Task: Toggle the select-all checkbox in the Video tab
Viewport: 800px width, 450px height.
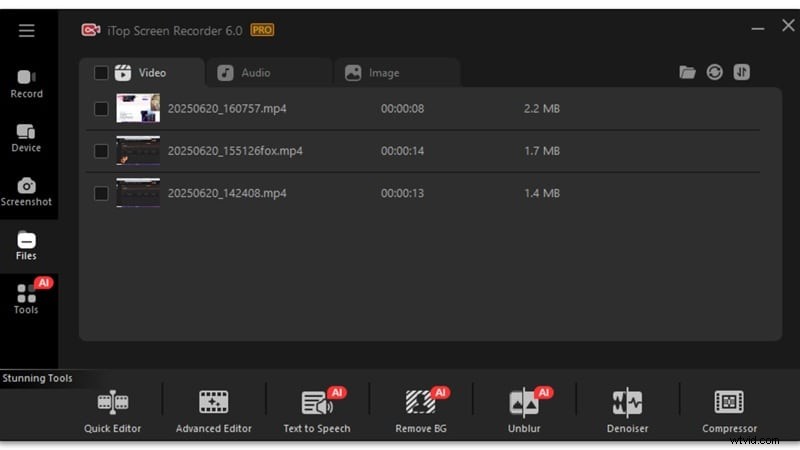Action: click(101, 73)
